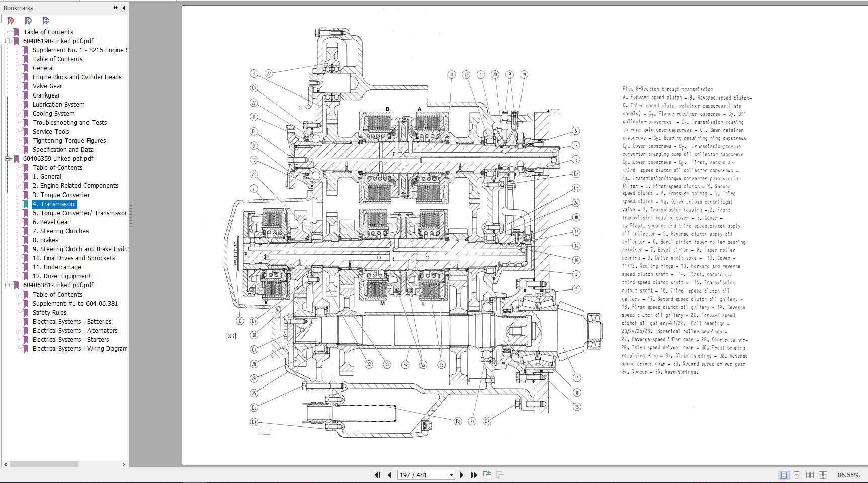The width and height of the screenshot is (868, 483).
Task: Collapse the Bookmarks panel with left arrow
Action: tap(123, 8)
